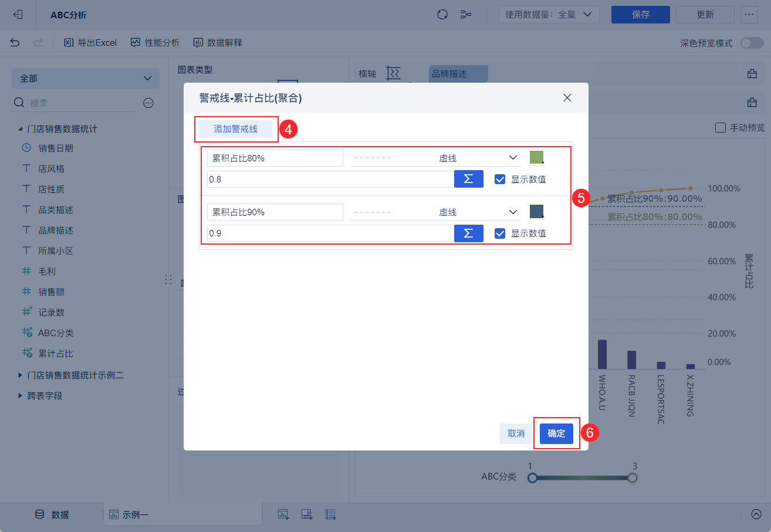Open the 虚线 line style dropdown for 累积占比90%

click(x=435, y=212)
